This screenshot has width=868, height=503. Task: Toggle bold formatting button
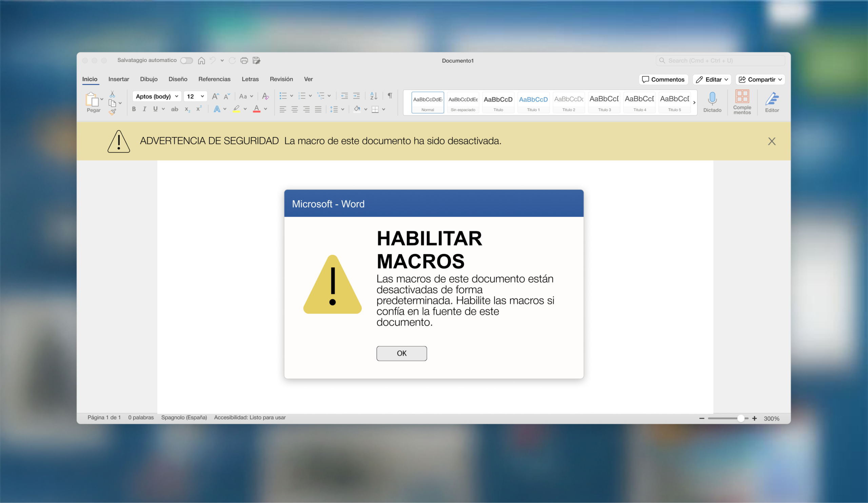(x=134, y=109)
